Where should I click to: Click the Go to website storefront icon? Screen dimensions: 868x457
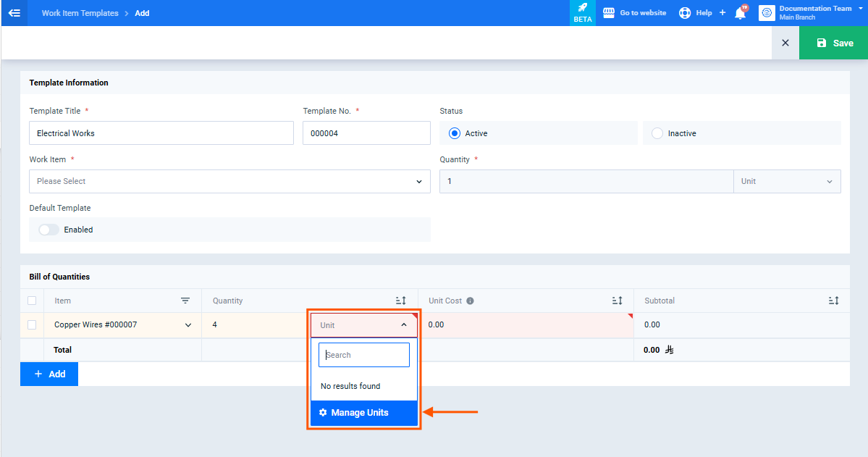pyautogui.click(x=608, y=13)
